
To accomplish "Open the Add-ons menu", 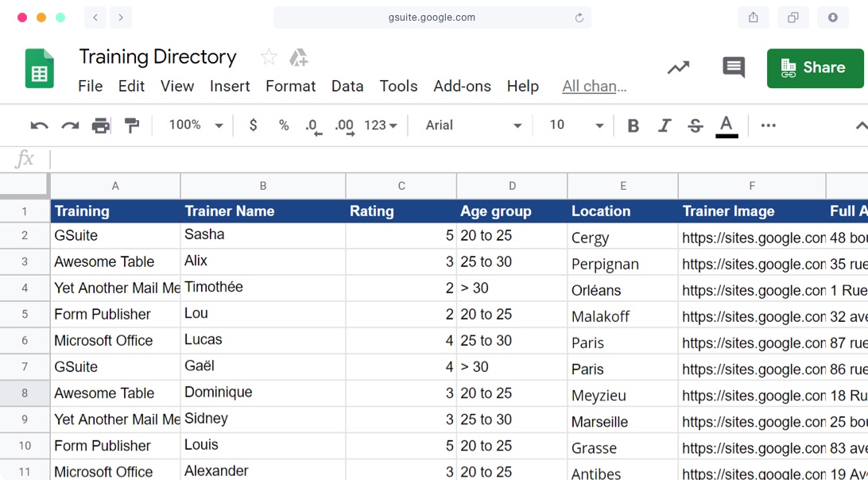I will [x=463, y=87].
